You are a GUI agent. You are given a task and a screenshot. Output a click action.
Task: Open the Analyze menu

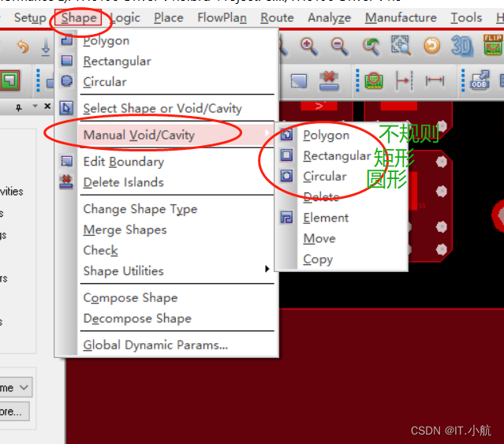point(329,17)
